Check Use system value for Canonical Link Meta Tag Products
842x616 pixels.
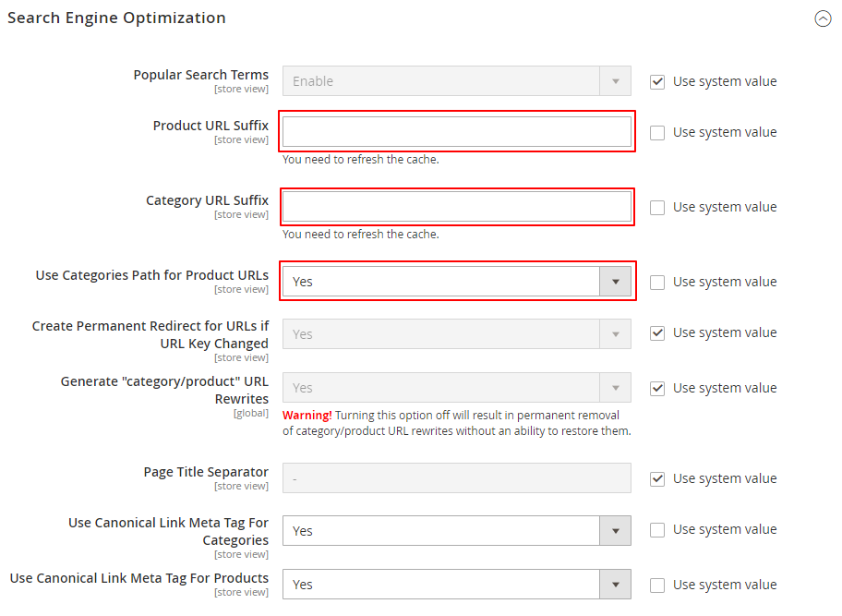656,585
